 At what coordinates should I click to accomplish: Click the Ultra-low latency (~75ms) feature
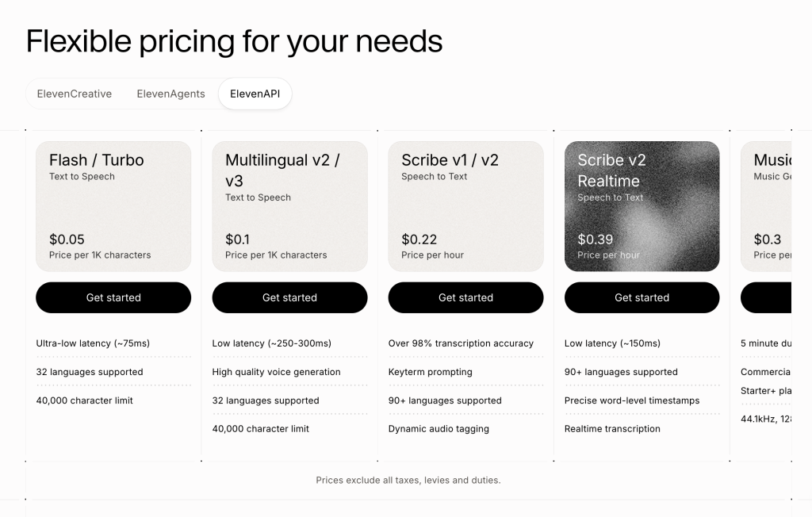coord(93,343)
